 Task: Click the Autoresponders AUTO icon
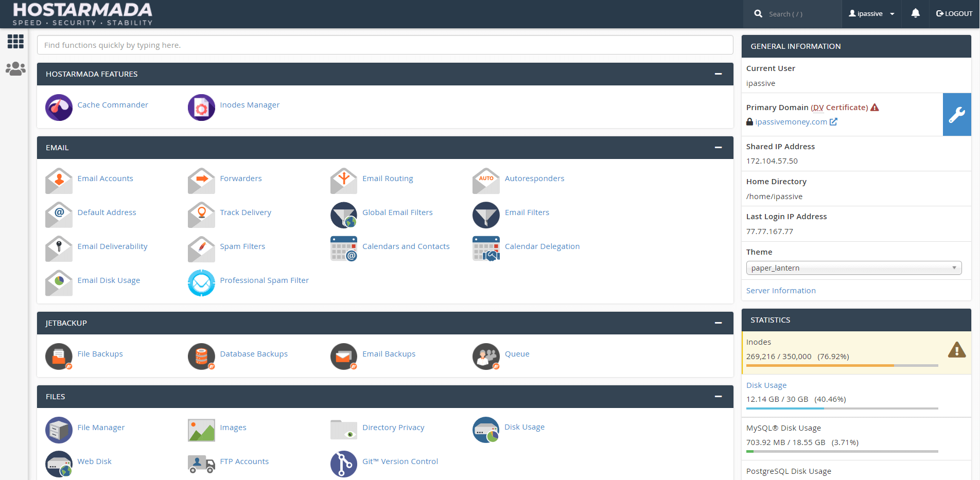click(486, 181)
